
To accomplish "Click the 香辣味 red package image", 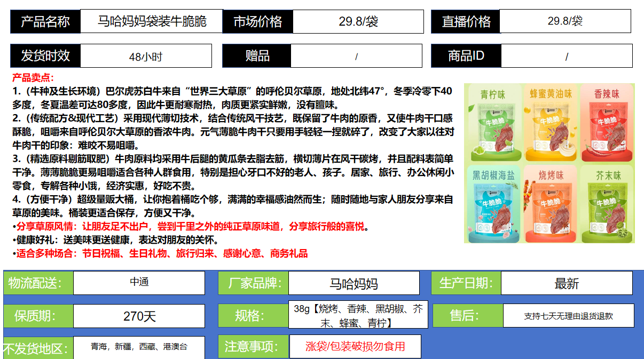I will pyautogui.click(x=606, y=124).
